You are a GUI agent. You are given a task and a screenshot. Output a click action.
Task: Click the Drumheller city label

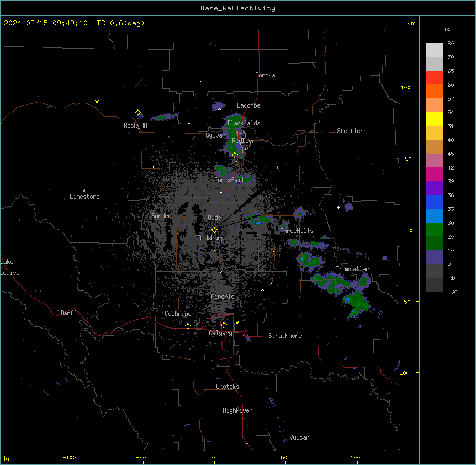click(352, 269)
